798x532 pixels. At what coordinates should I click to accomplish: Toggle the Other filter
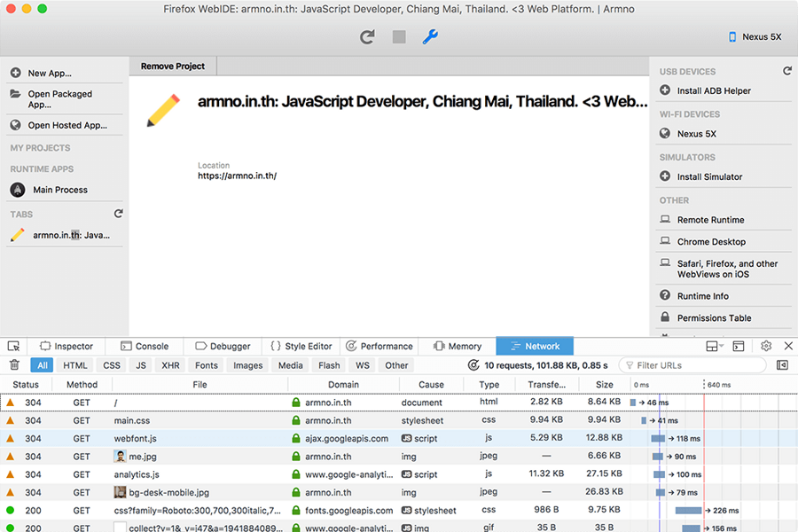tap(396, 365)
